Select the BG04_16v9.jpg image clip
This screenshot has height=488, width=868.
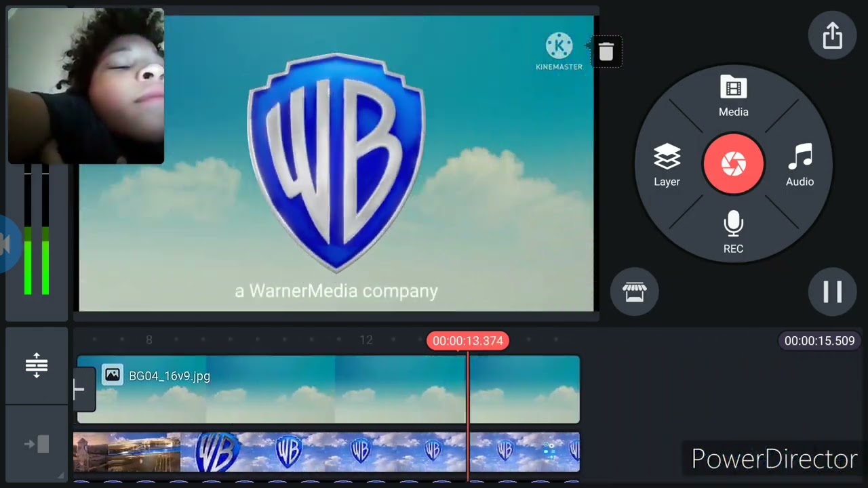[328, 390]
